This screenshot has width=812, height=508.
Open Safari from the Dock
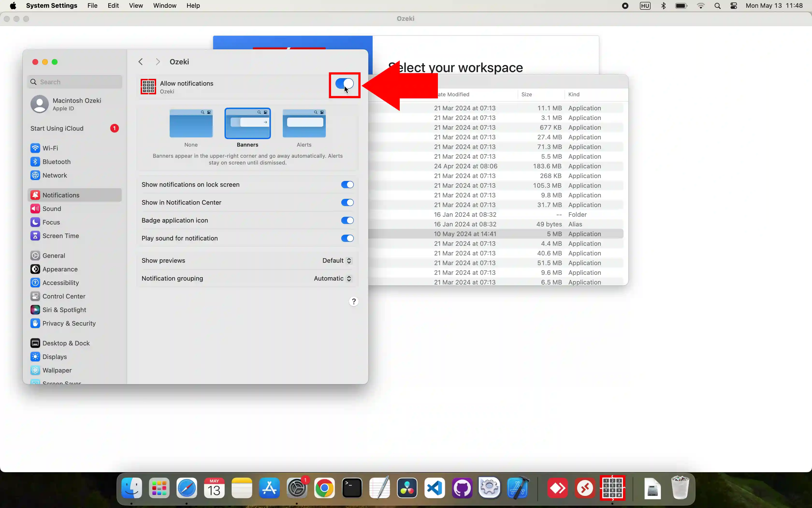coord(187,488)
